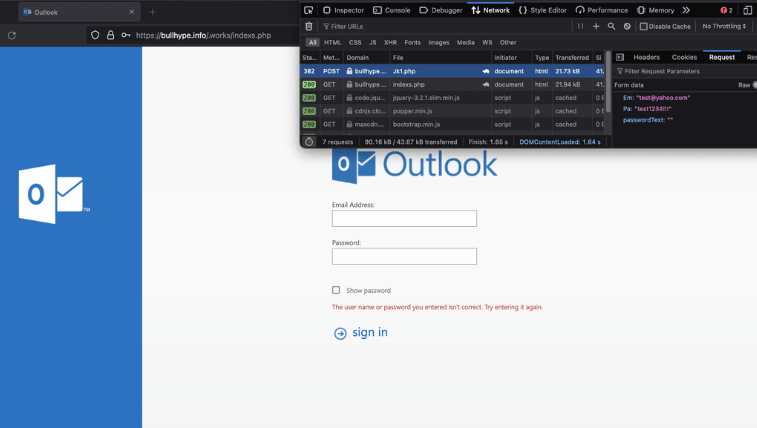The height and width of the screenshot is (428, 757).
Task: Collapse the request details panel
Action: click(620, 57)
